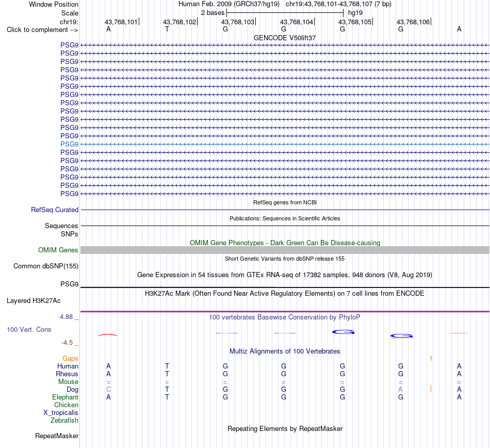Select the chr19: ruler label

pyautogui.click(x=69, y=22)
